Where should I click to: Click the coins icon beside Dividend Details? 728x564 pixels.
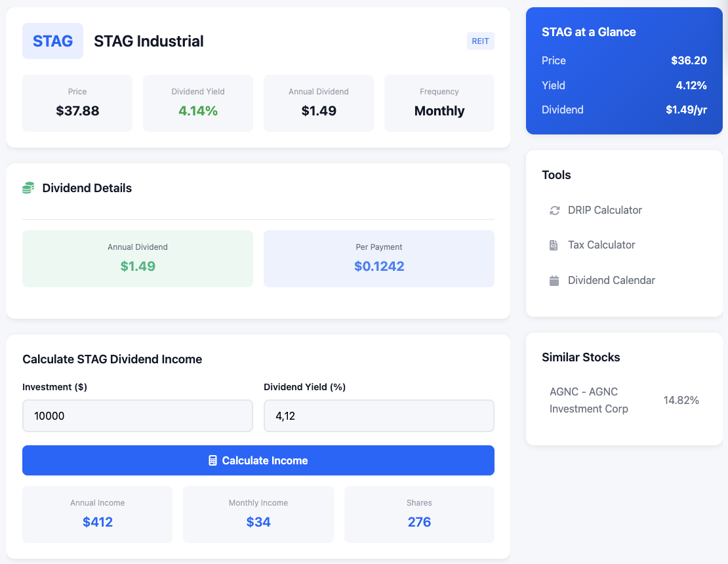click(27, 188)
